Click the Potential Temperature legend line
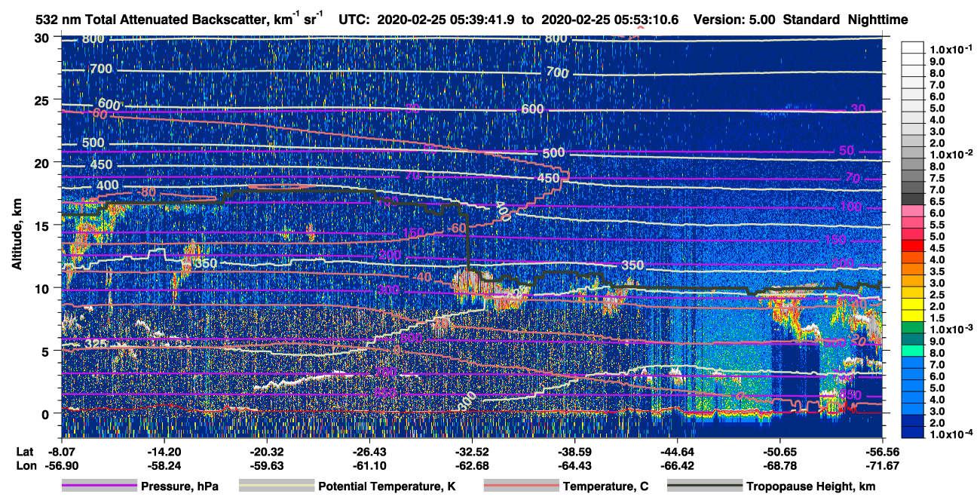Viewport: 980px width, 503px height. click(276, 486)
